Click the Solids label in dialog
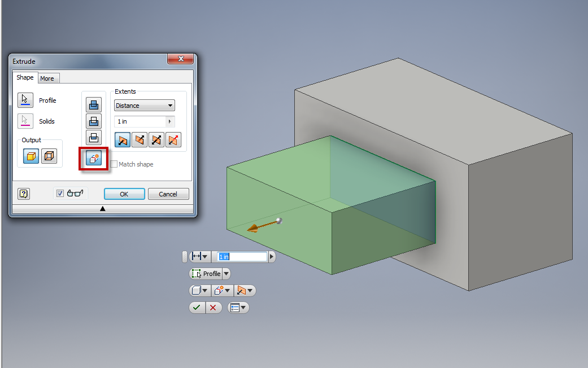Image resolution: width=588 pixels, height=368 pixels. click(47, 121)
